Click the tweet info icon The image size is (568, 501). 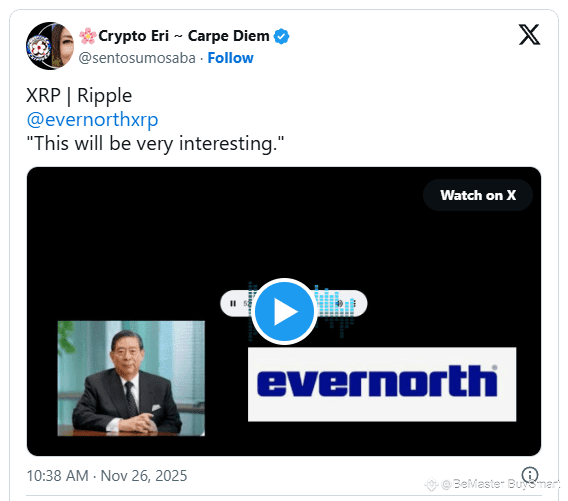tap(530, 474)
